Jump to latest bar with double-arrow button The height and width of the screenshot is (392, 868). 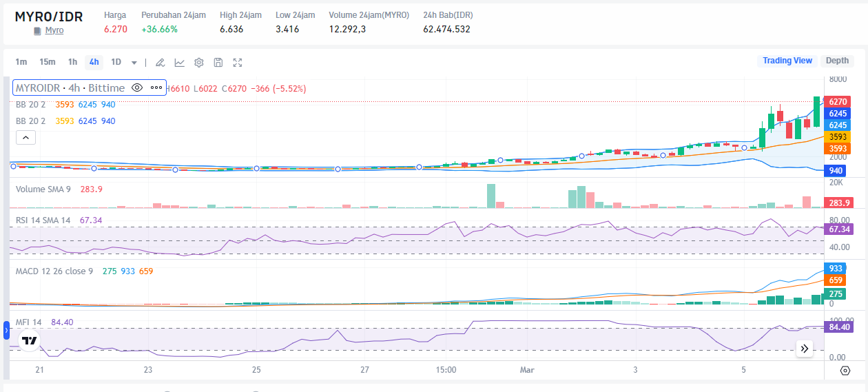click(x=805, y=349)
